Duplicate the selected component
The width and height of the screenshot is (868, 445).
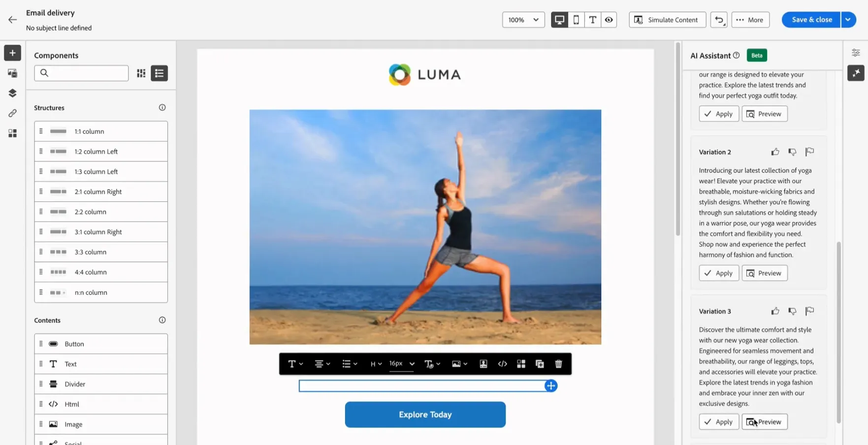(540, 364)
